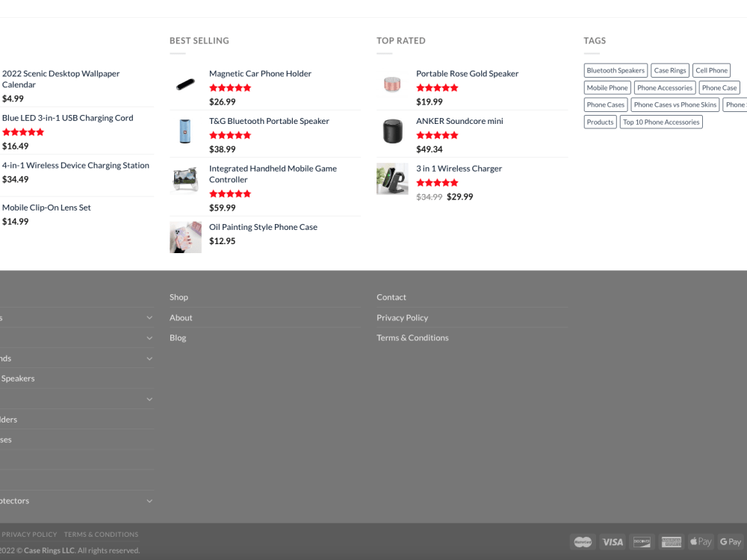Open the Contact page from the footer menu

391,296
